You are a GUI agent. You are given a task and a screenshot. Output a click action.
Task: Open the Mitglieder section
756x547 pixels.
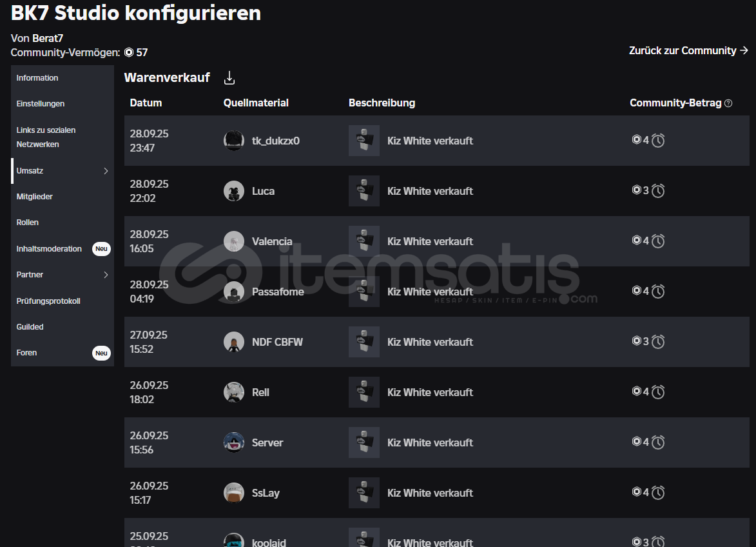point(35,197)
